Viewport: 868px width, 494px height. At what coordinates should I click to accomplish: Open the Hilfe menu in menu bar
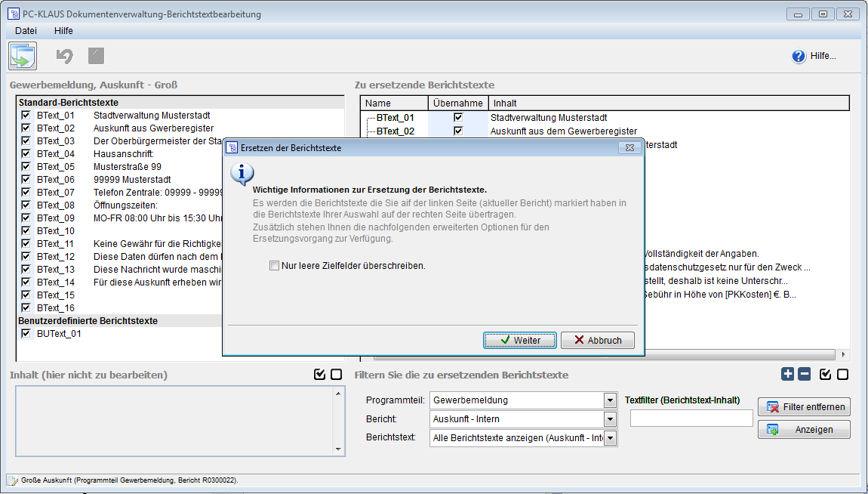(63, 31)
